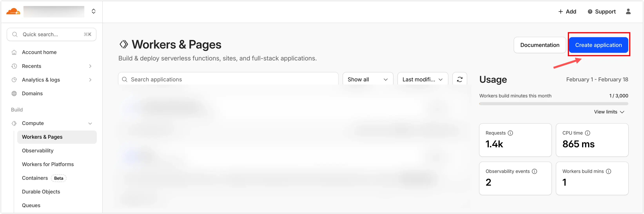Open the Show all filter dropdown

click(367, 79)
